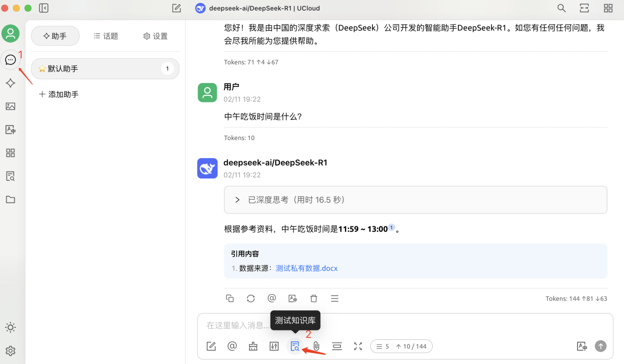Copy the assistant's response
The height and width of the screenshot is (364, 624).
point(230,298)
